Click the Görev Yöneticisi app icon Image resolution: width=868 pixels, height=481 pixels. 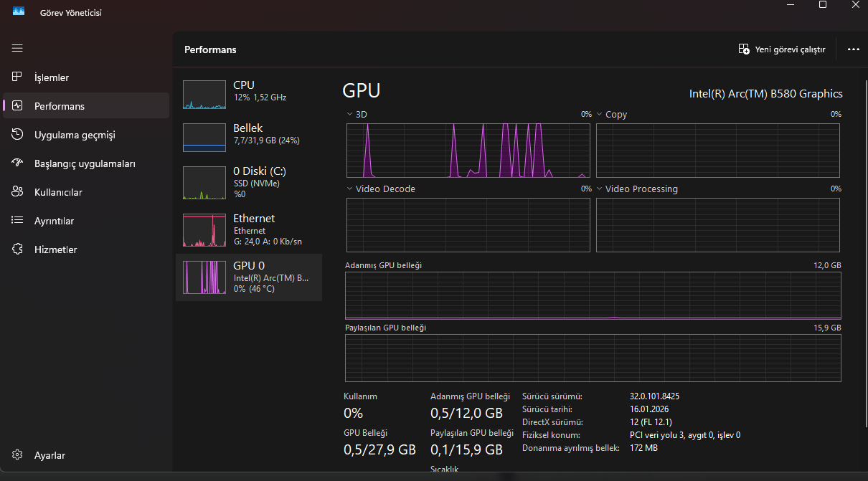[x=19, y=11]
